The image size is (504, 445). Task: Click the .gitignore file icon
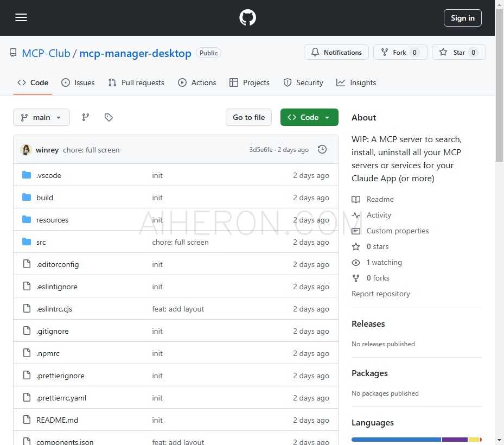(27, 330)
